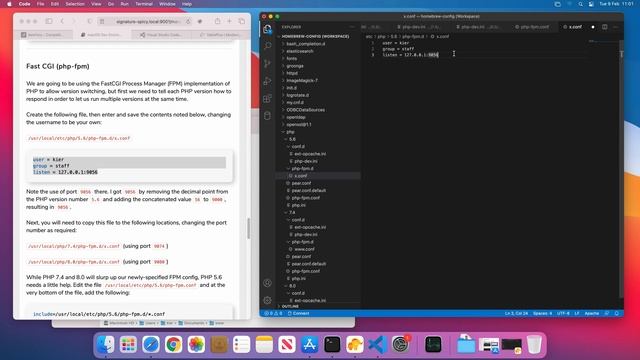Go back in Safari
Image resolution: width=640 pixels, height=360 pixels.
tap(62, 21)
